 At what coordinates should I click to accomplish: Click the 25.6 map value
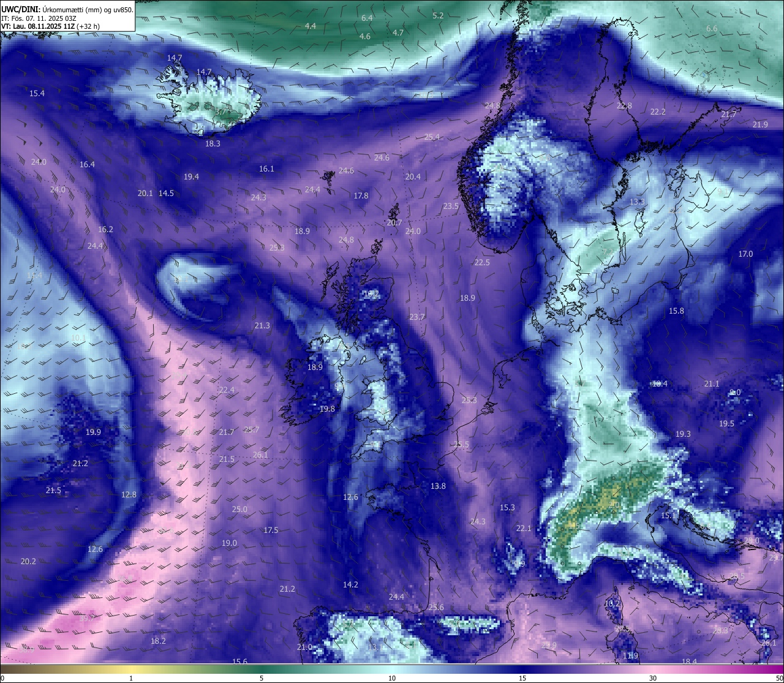tap(436, 608)
